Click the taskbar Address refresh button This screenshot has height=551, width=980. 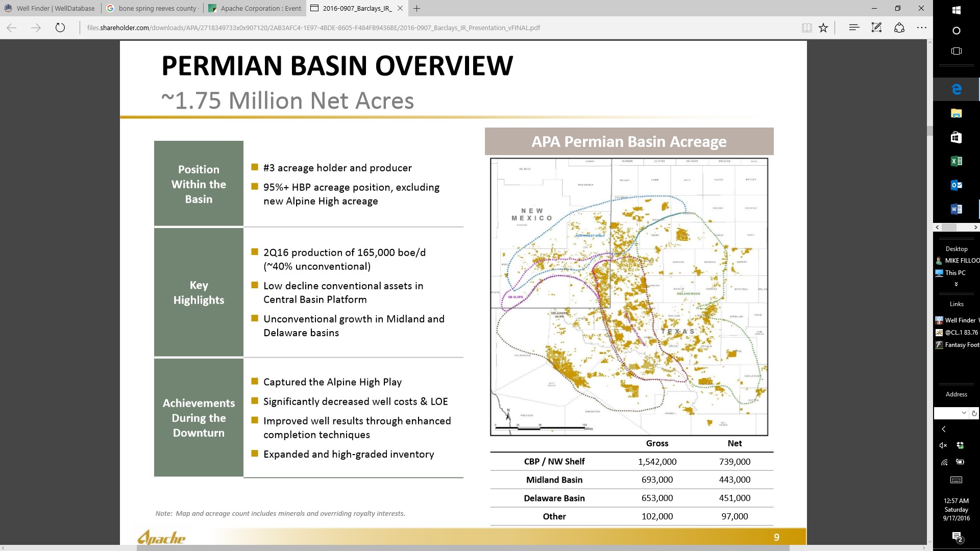coord(974,413)
